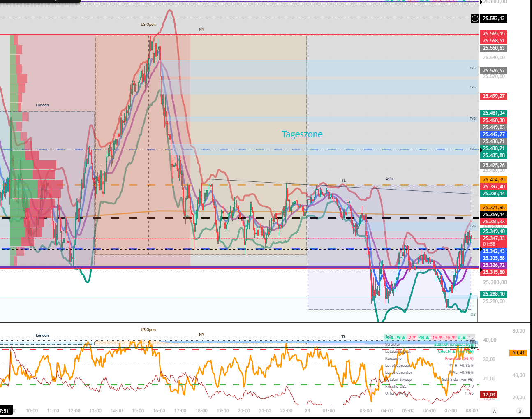Click the 13:00 label on the time axis
This screenshot has height=419, width=532.
pyautogui.click(x=95, y=411)
